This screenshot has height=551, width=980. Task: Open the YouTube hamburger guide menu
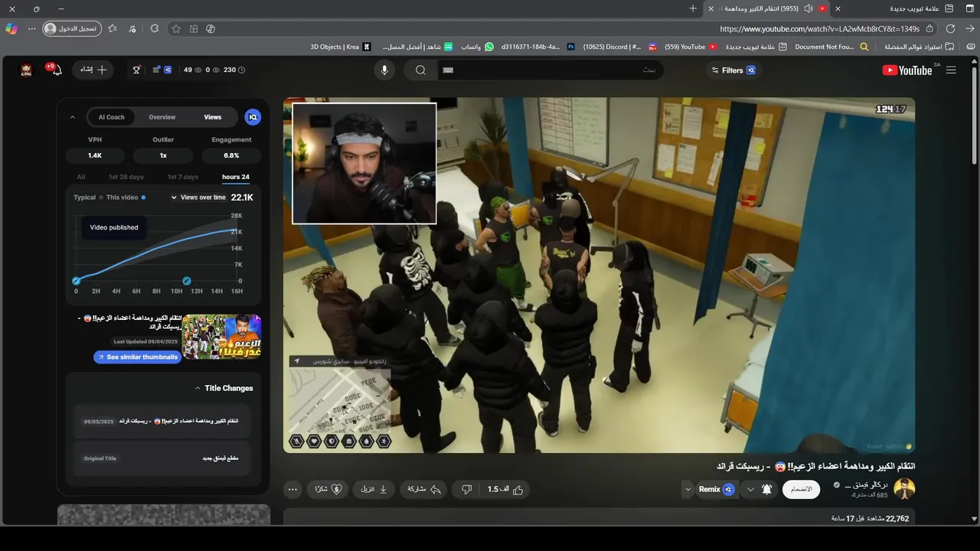951,70
